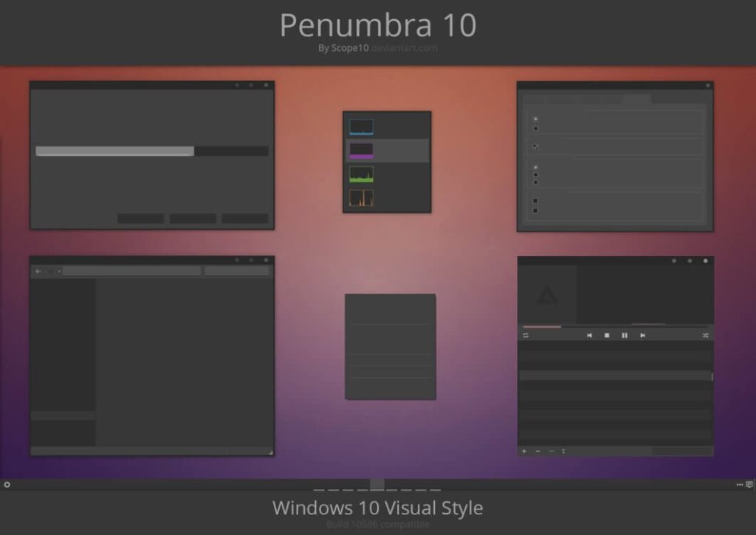Click the first button below the progress bar

[140, 218]
